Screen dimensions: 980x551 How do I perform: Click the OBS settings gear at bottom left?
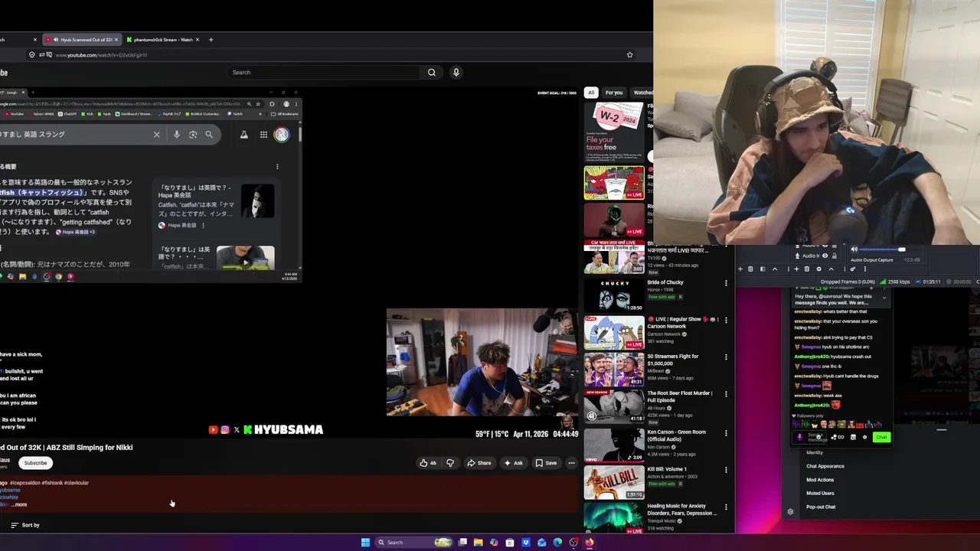(790, 512)
